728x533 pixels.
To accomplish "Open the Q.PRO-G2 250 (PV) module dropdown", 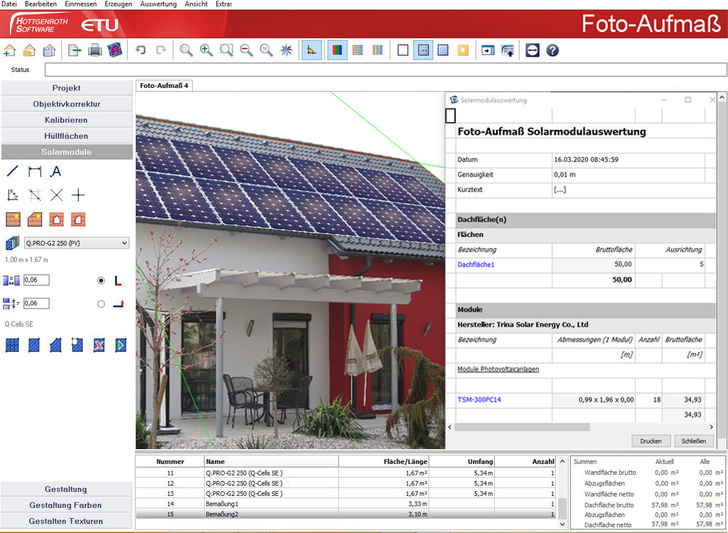I will coord(76,242).
